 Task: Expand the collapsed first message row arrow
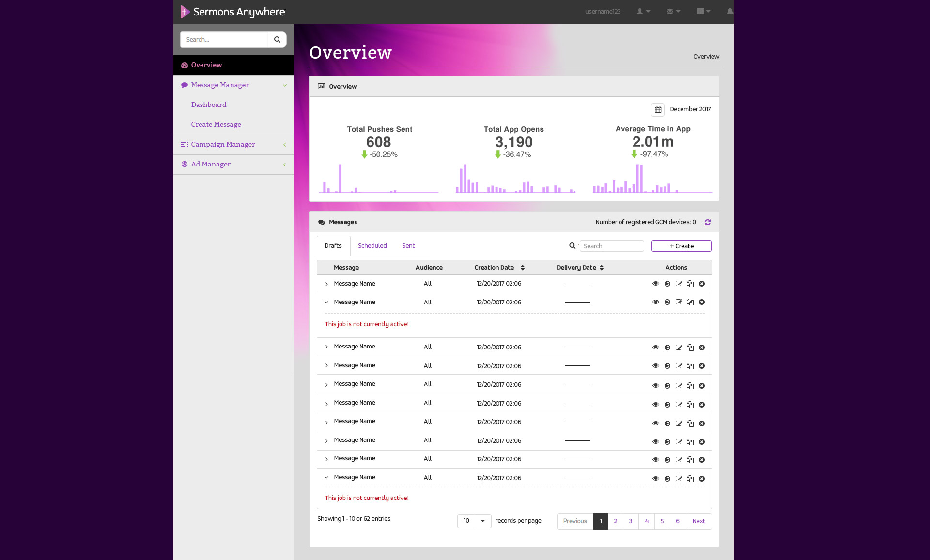(326, 283)
